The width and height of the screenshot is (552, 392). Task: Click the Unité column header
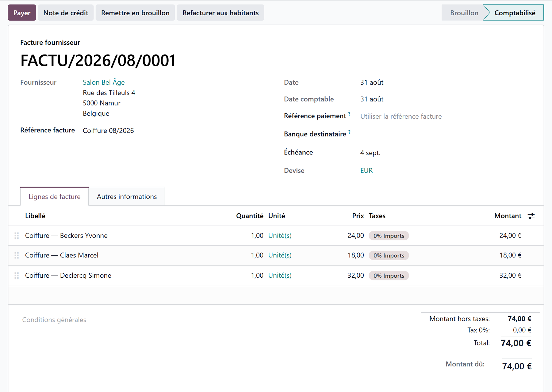tap(277, 216)
